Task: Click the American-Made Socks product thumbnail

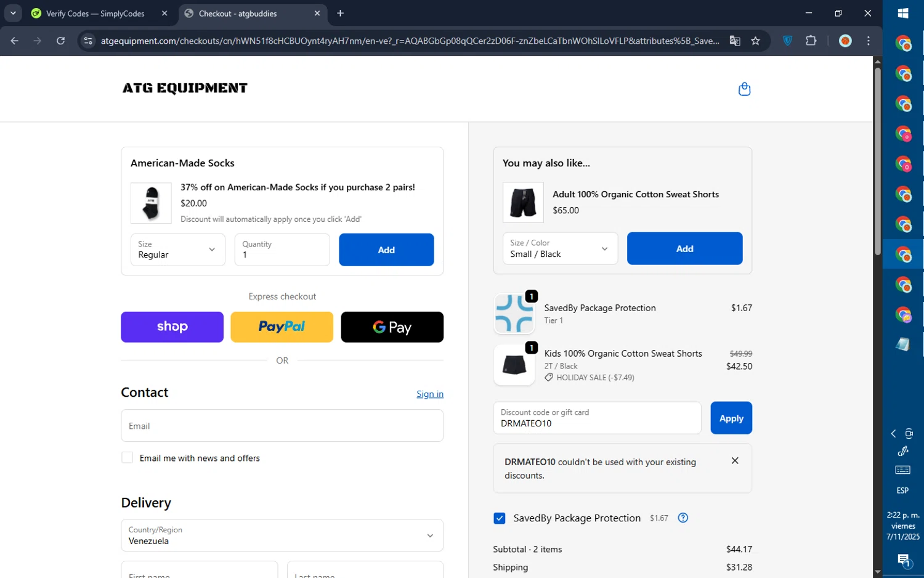Action: [x=151, y=203]
